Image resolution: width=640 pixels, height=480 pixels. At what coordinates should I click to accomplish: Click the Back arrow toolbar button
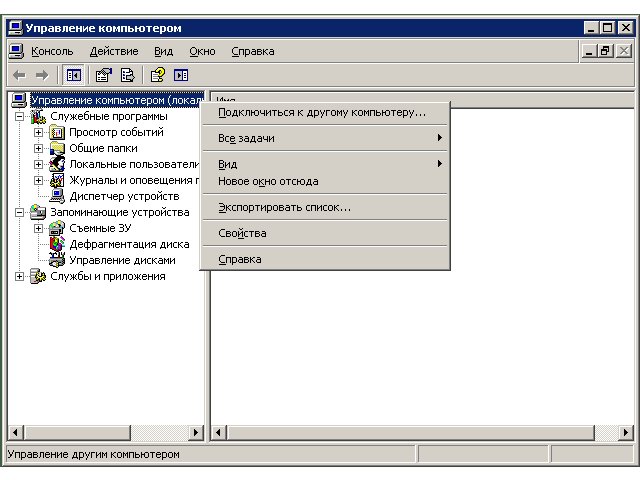point(19,75)
